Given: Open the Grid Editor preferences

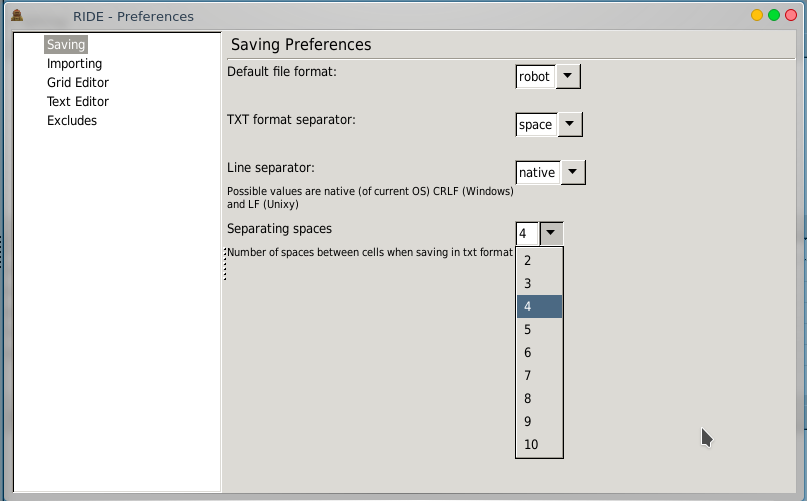Looking at the screenshot, I should click(x=78, y=82).
